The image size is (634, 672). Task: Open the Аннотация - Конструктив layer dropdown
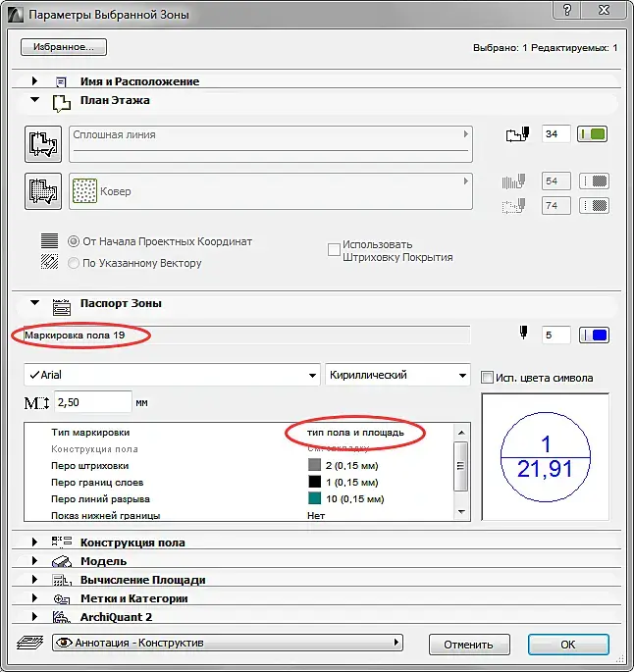click(227, 643)
